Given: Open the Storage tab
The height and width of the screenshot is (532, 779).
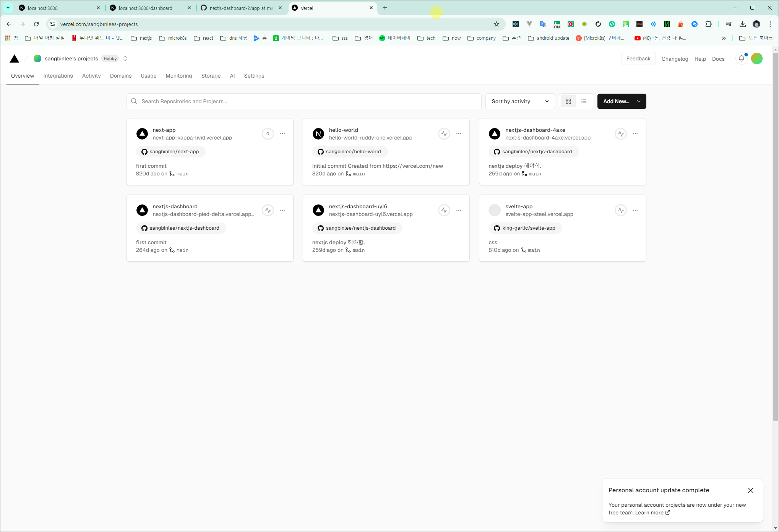Looking at the screenshot, I should coord(211,76).
